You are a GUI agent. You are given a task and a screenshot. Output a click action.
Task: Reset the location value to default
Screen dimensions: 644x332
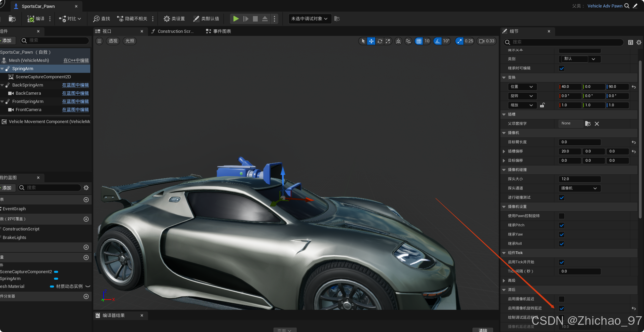tap(634, 87)
